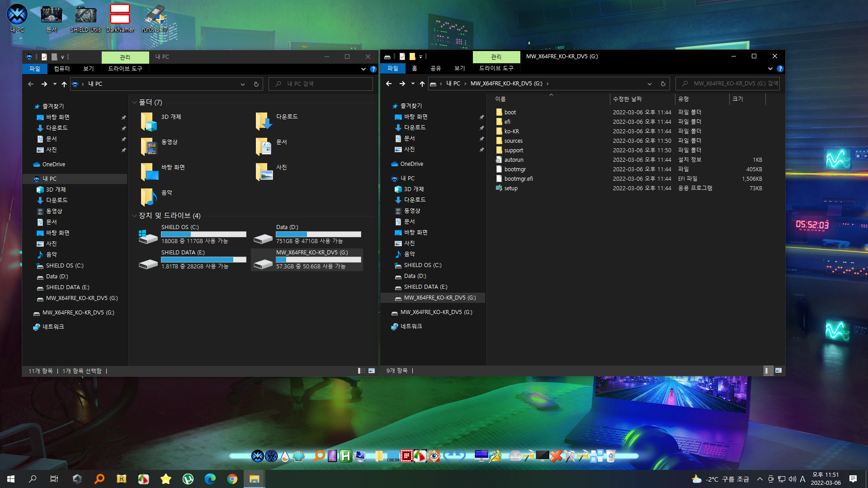Click Back arrow in the G: drive window
868x488 pixels.
[389, 84]
